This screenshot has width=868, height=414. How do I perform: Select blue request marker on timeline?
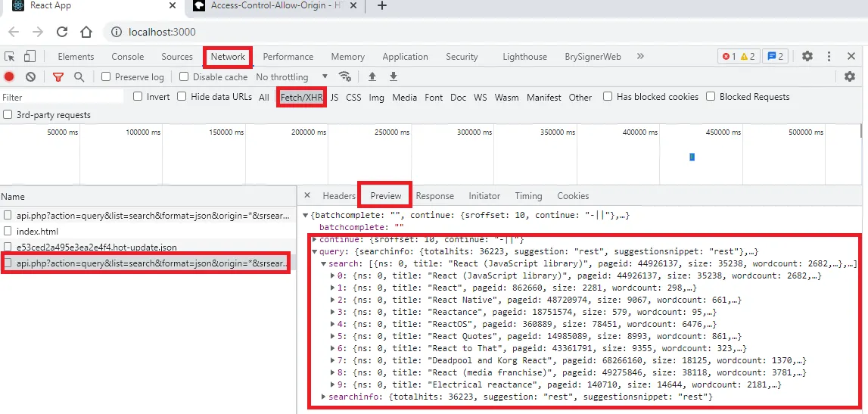[x=692, y=157]
